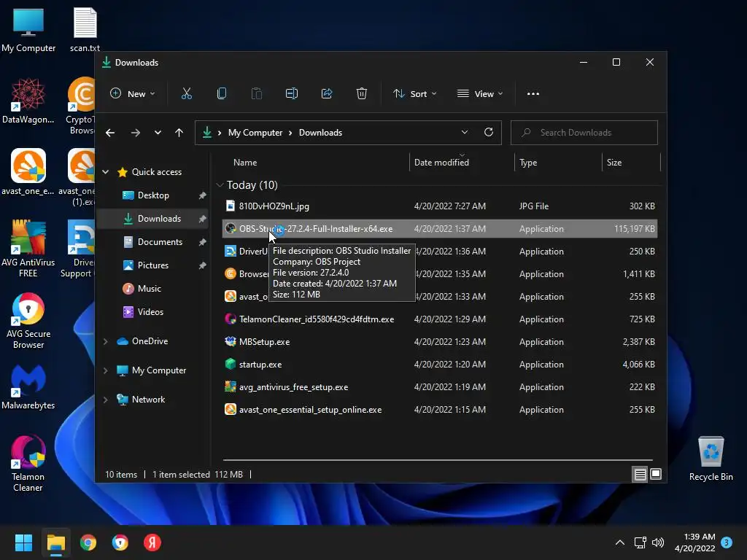Select avg_antivirus_free_setup.exe file

pos(440,387)
